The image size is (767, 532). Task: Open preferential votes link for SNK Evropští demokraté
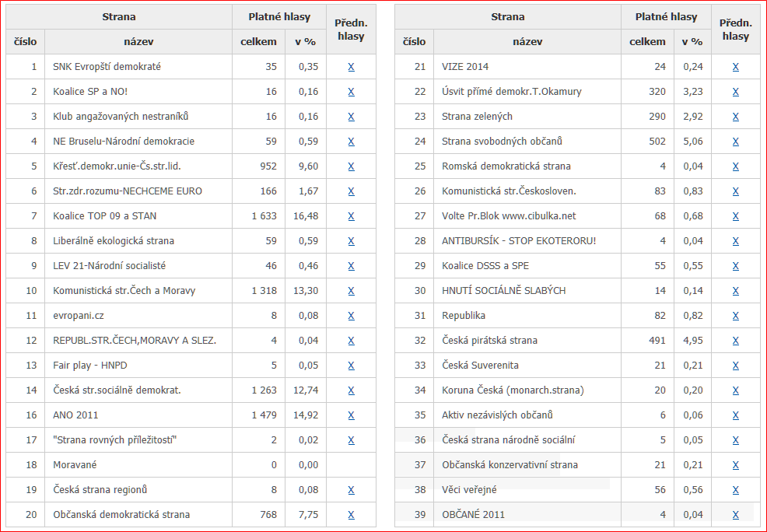(x=351, y=67)
